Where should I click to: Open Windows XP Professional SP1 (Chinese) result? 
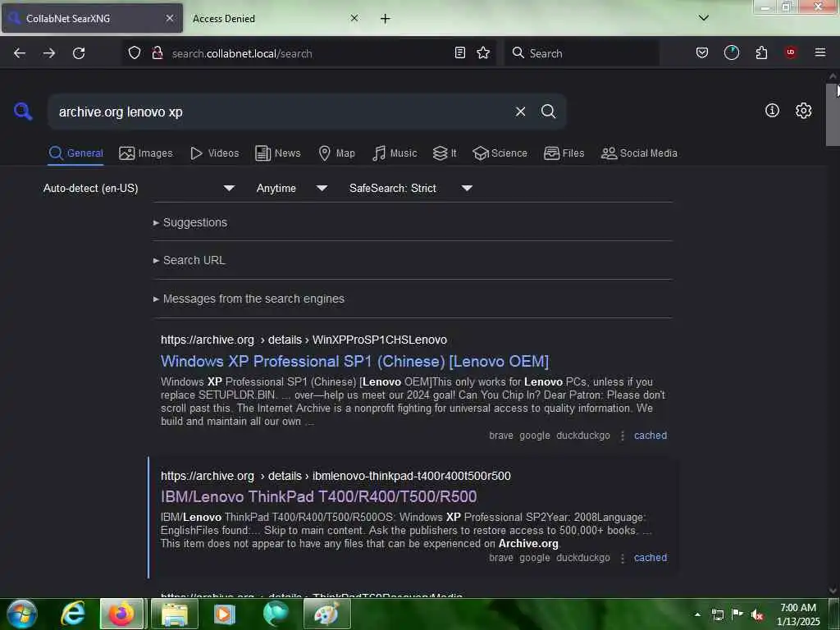(x=354, y=362)
